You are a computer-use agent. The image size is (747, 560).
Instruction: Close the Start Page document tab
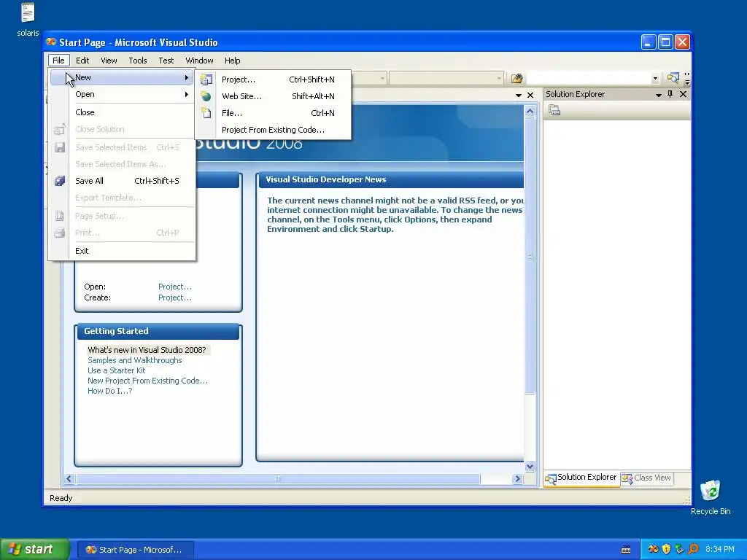530,96
